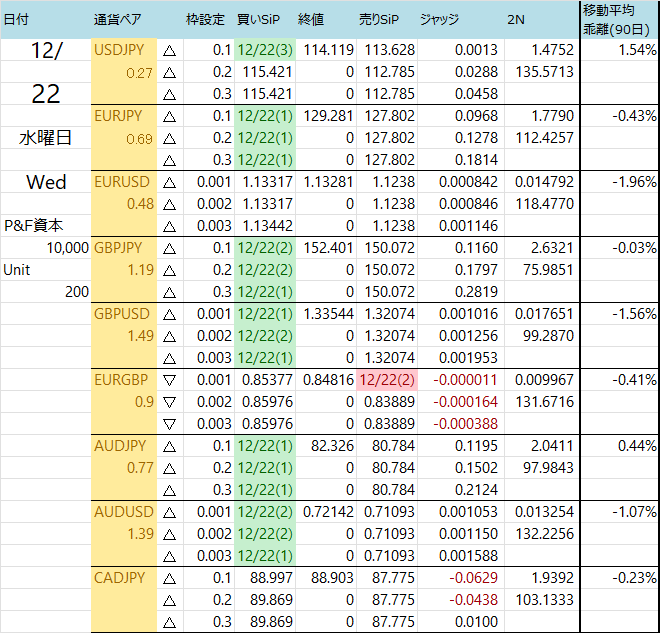Select the P&F資本 label cell
Screen dimensions: 660x633
tap(33, 226)
